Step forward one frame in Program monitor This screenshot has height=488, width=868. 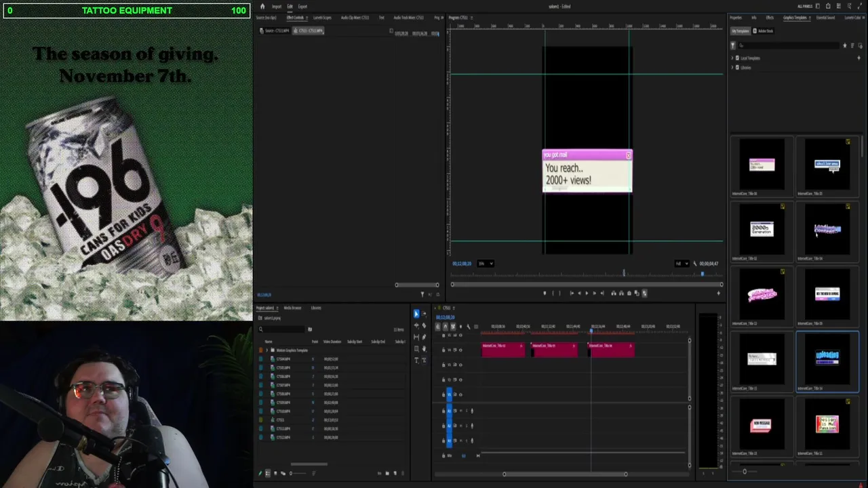click(594, 293)
